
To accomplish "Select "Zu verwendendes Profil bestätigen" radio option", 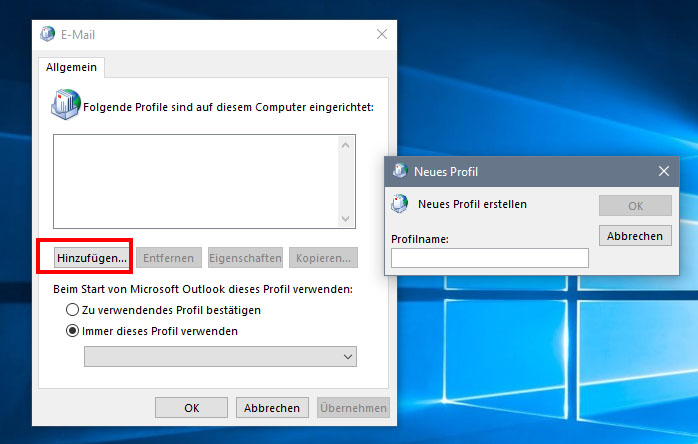I will (72, 311).
